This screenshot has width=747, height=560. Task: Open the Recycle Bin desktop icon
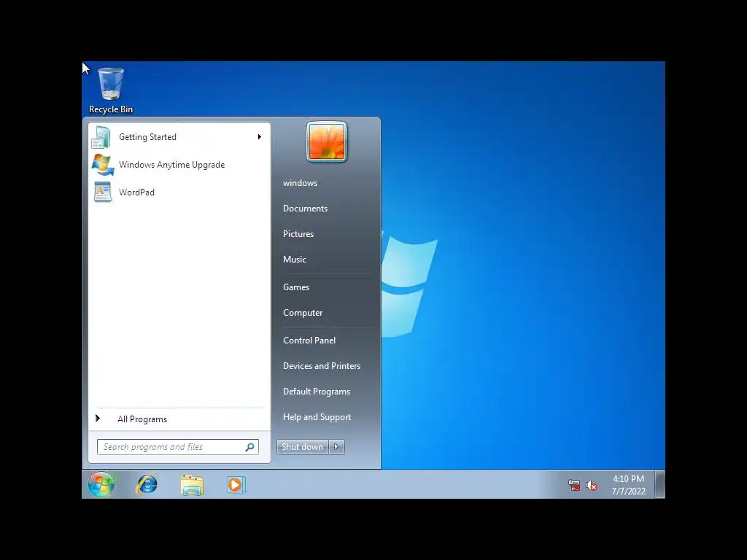111,90
